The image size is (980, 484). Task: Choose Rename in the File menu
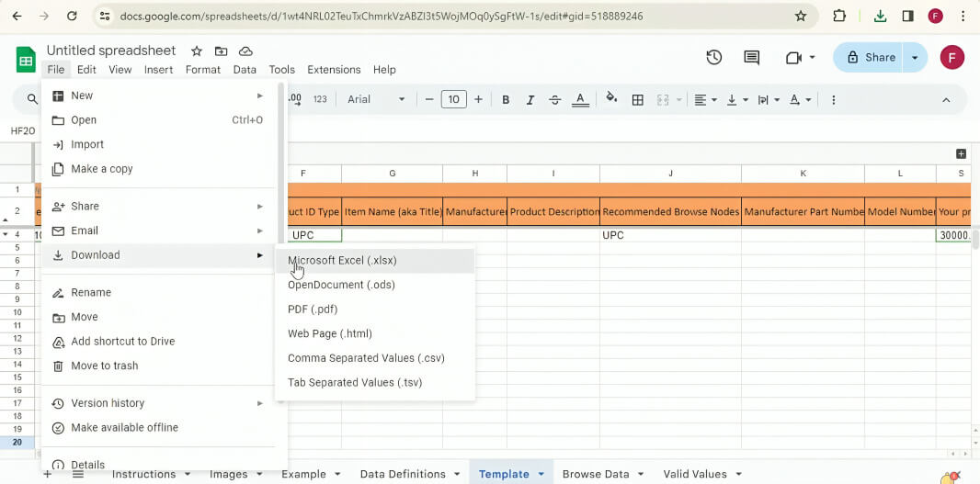pos(159,292)
